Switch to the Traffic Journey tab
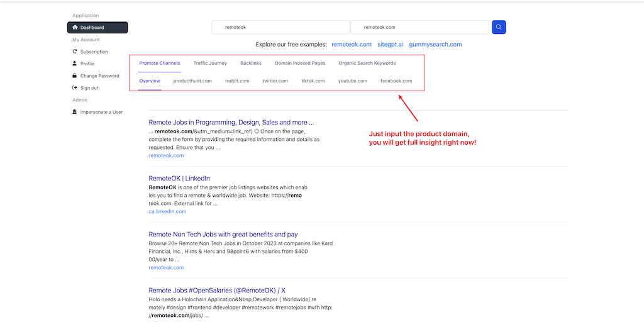Screen dimensions: 644x322 210,64
